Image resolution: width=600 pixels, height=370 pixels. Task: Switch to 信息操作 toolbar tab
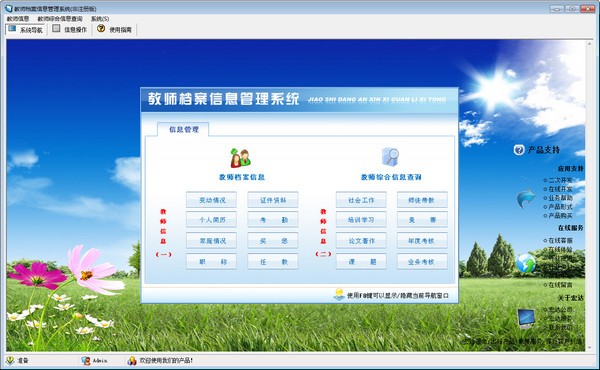(x=70, y=29)
